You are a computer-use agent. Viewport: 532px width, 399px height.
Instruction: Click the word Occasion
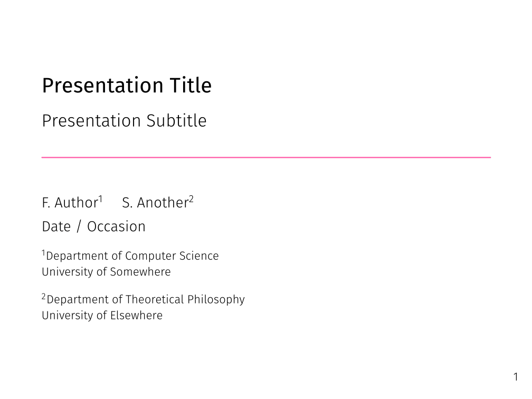pos(116,226)
